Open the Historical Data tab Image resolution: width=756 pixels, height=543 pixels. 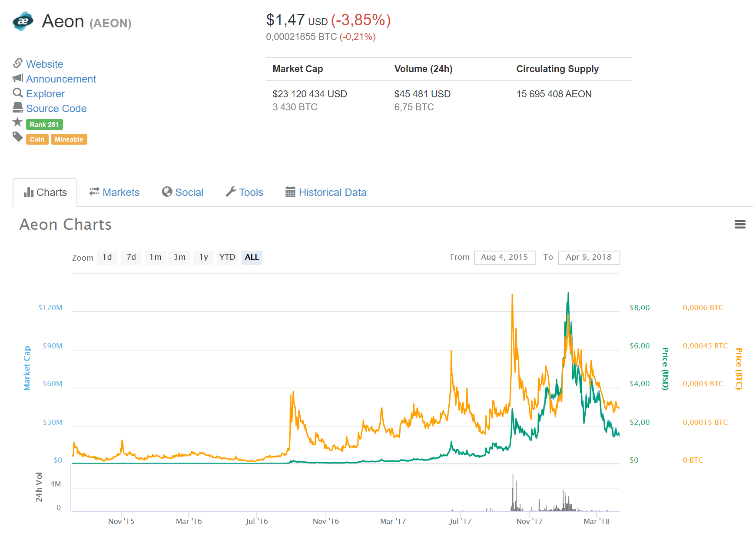coord(326,192)
